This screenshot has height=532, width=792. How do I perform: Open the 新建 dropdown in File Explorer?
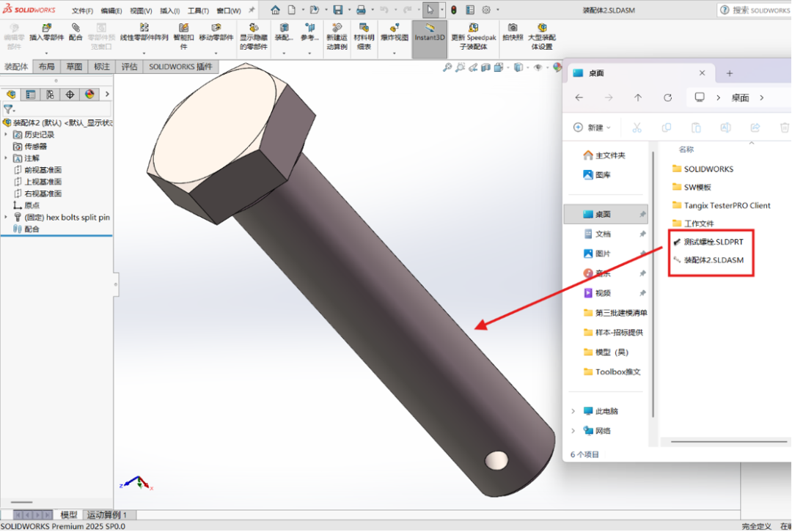[592, 128]
